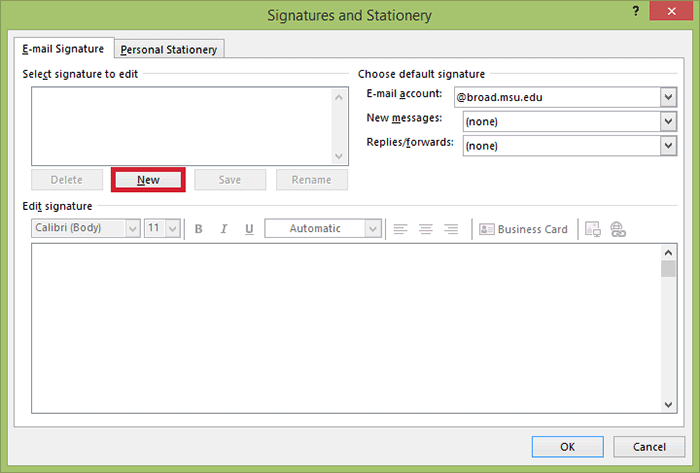Expand the New messages signature dropdown
700x473 pixels.
(668, 121)
